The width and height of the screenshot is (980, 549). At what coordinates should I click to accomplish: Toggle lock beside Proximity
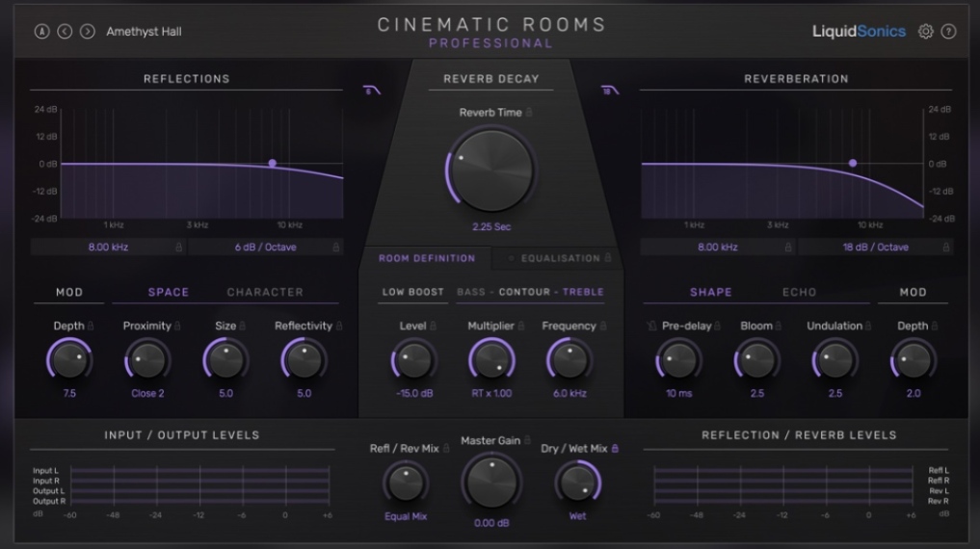(177, 326)
